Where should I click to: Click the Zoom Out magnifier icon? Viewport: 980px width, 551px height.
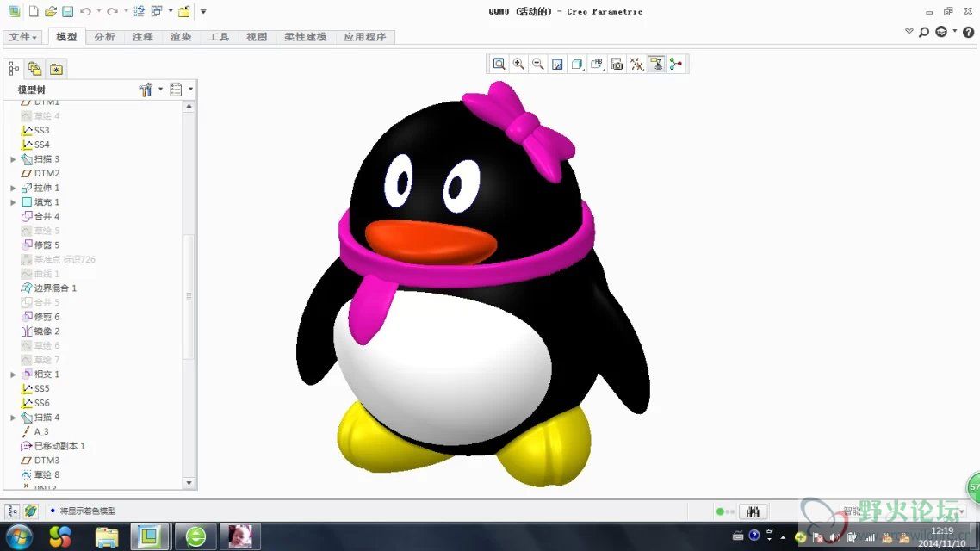point(537,64)
